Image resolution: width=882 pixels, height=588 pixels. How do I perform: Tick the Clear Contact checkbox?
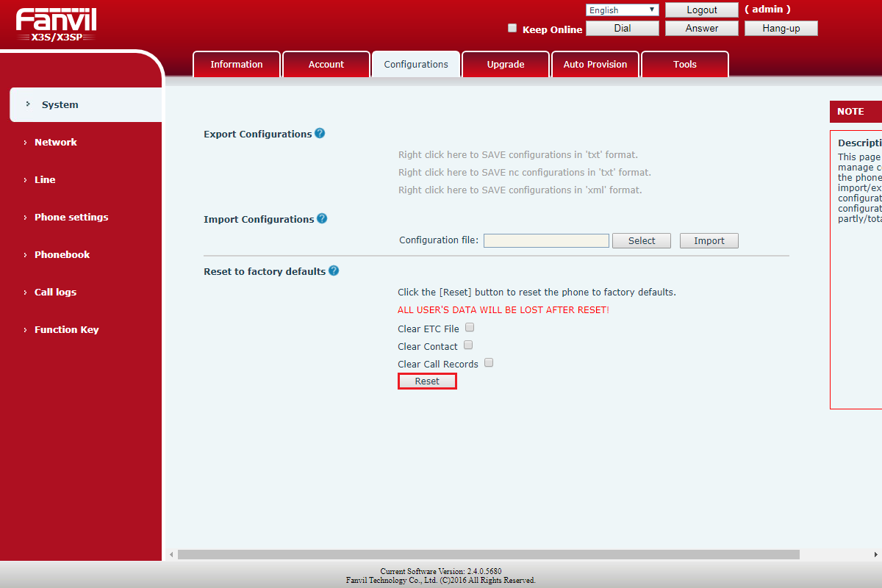point(468,345)
